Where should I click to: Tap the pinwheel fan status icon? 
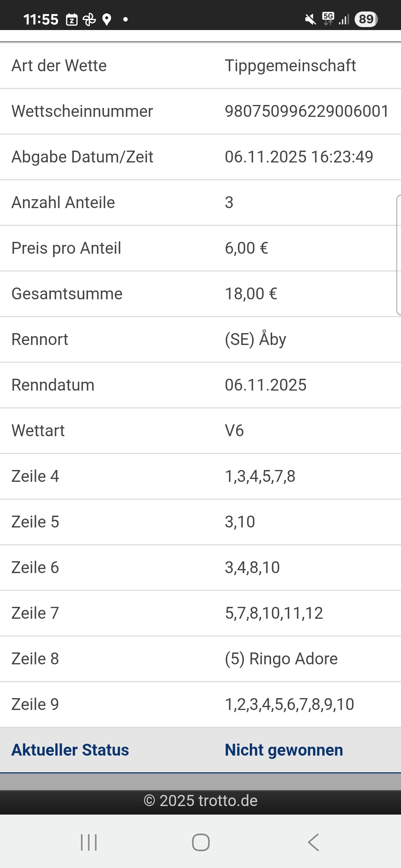pyautogui.click(x=89, y=19)
